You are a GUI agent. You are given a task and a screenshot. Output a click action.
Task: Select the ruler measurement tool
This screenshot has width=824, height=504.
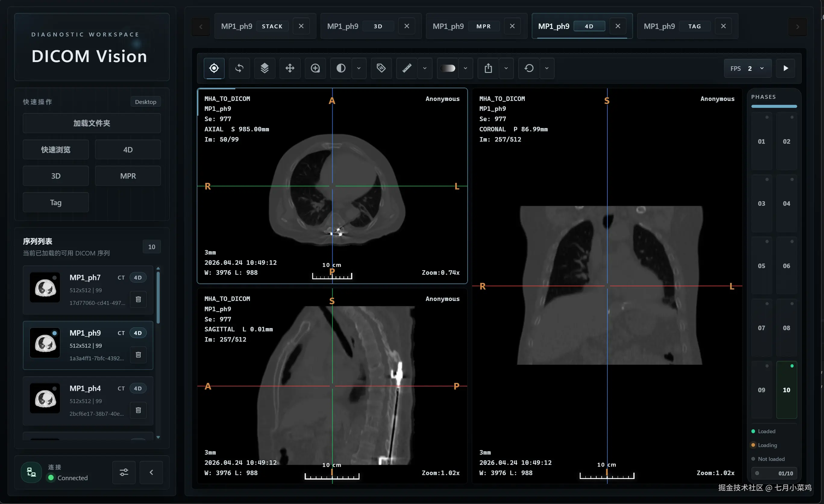(x=407, y=68)
